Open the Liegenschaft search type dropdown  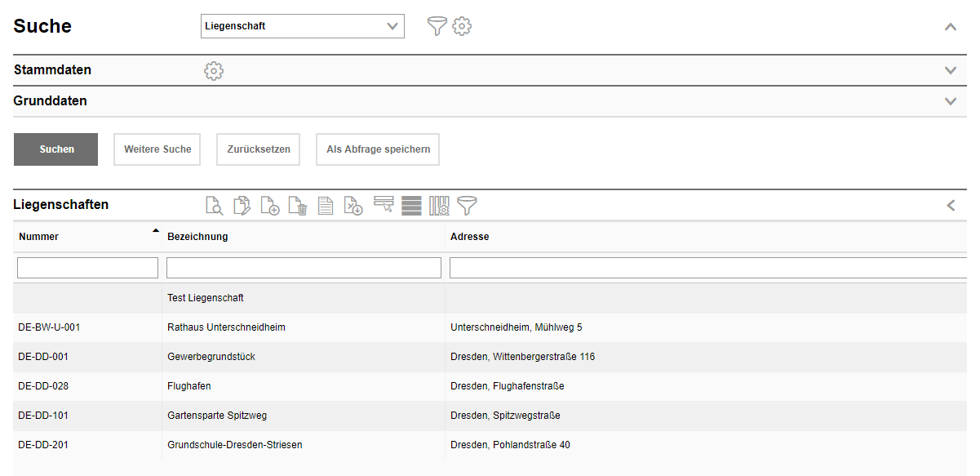tap(302, 26)
